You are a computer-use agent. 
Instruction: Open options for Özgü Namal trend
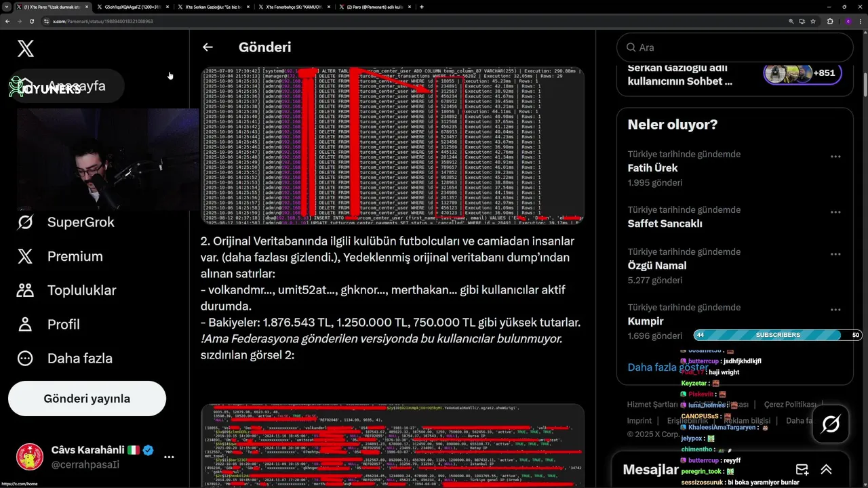tap(835, 254)
